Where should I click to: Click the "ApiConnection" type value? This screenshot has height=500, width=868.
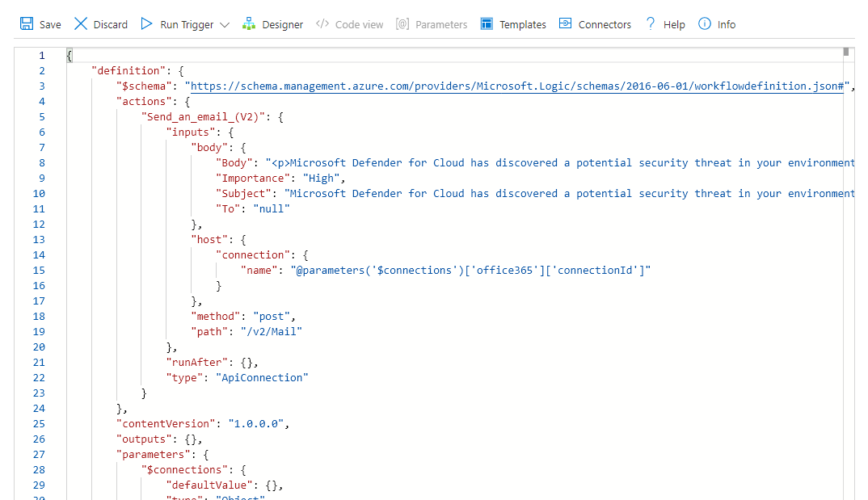click(x=261, y=378)
